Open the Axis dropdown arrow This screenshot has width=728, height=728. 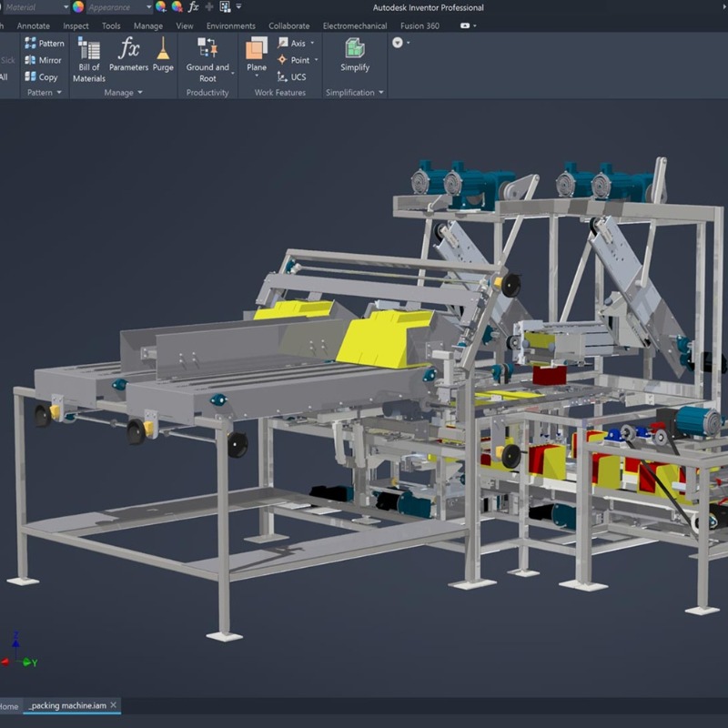(x=313, y=43)
